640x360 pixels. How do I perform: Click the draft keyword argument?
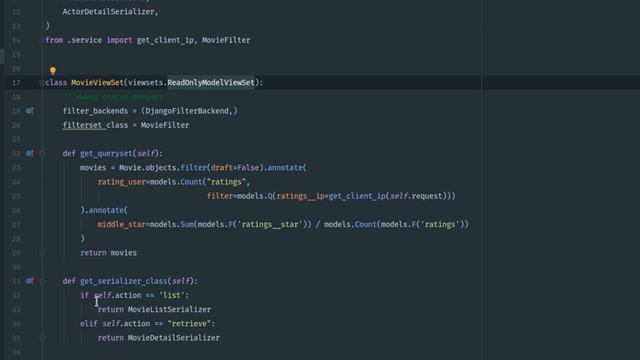click(222, 168)
